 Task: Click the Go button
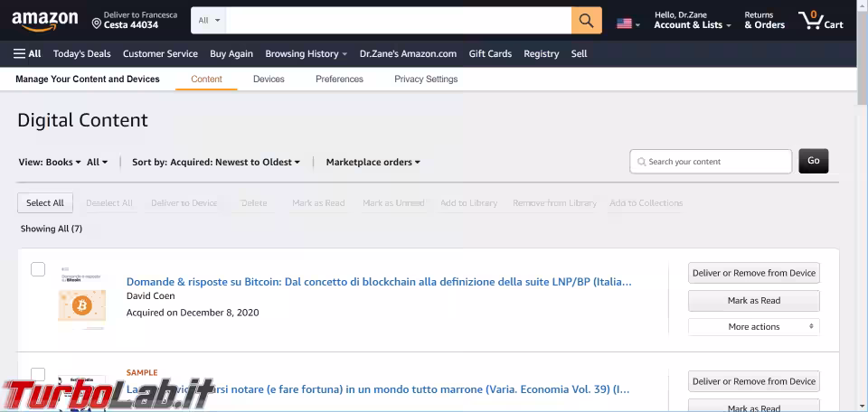813,161
